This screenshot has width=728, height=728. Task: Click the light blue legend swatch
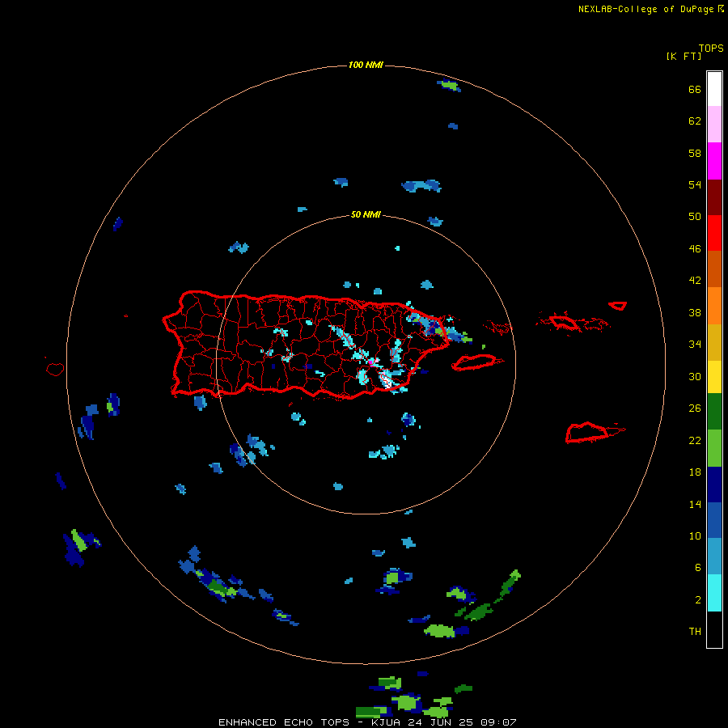[x=714, y=557]
